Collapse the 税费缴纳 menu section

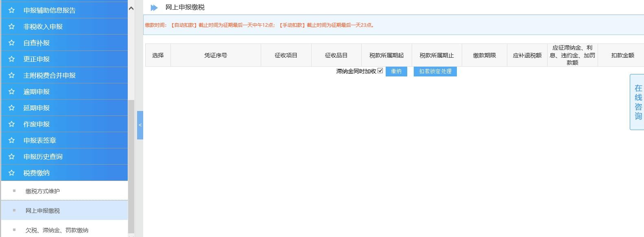[x=37, y=173]
